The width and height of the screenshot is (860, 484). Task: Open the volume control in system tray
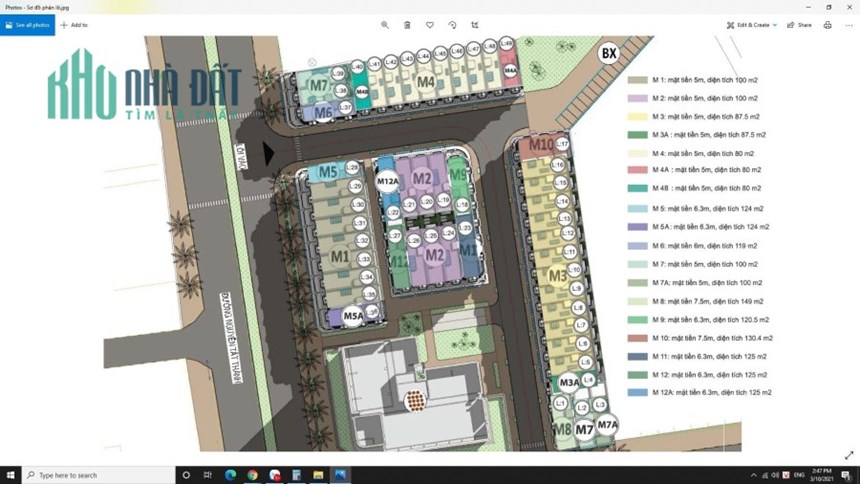[x=775, y=475]
